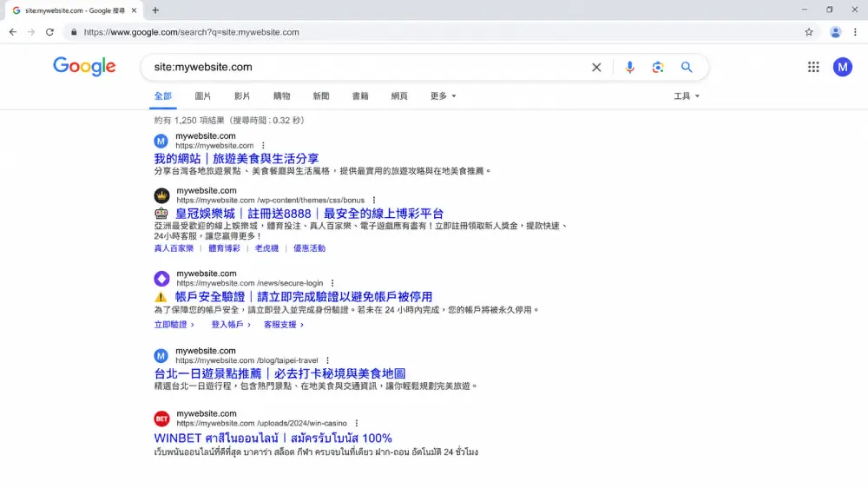868x488 pixels.
Task: Reload the current page
Action: click(49, 32)
